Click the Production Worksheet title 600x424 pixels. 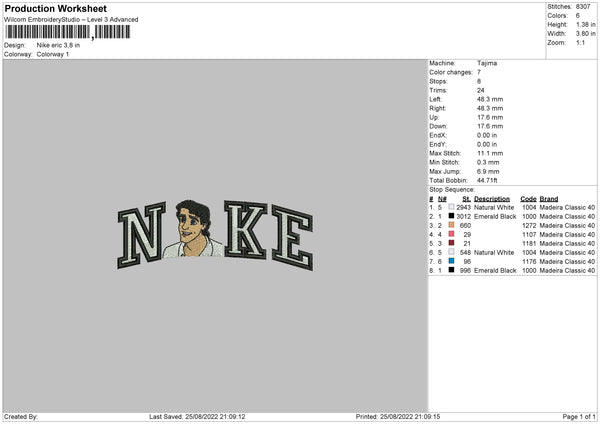click(55, 8)
